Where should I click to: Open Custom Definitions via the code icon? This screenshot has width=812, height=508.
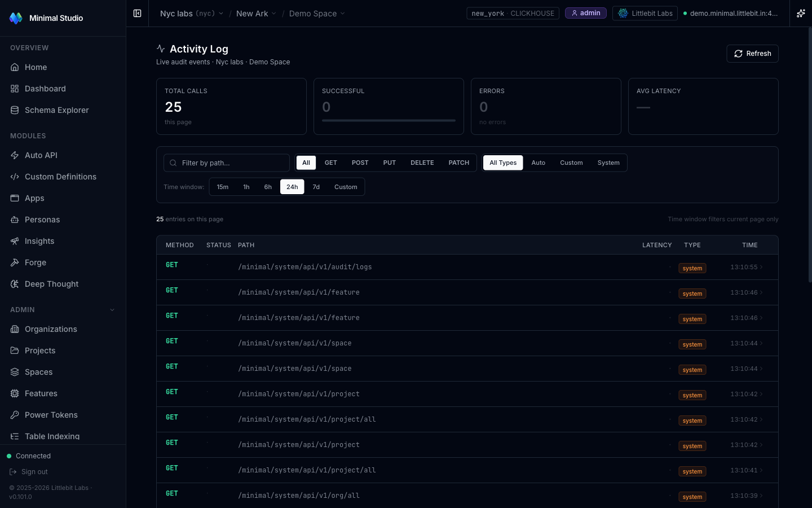pyautogui.click(x=15, y=177)
